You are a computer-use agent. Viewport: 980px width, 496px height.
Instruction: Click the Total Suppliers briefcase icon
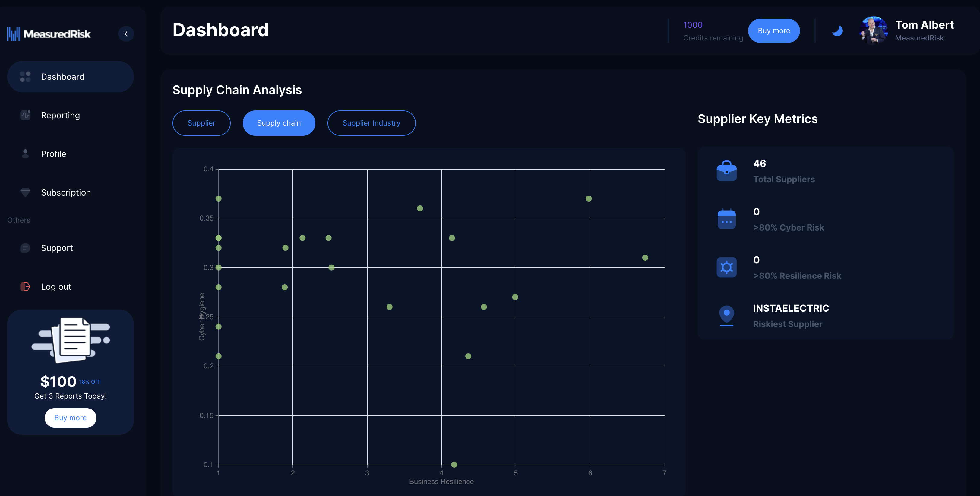726,171
